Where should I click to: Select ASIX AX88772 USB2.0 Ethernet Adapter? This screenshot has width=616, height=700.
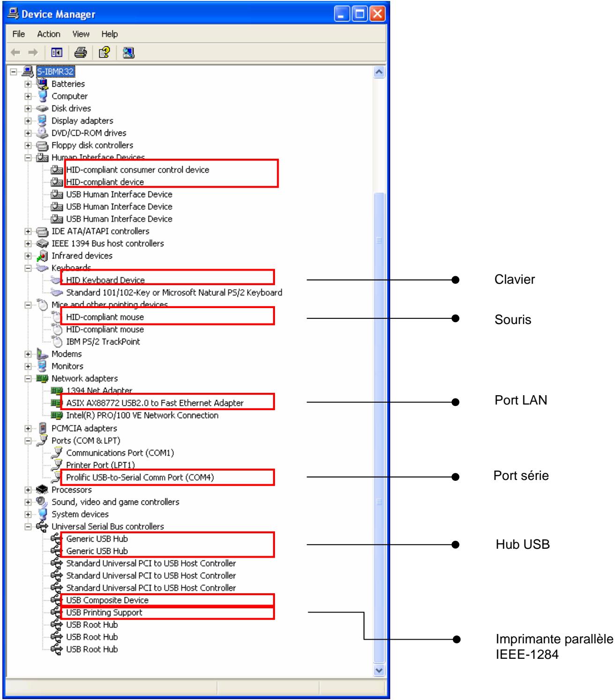[x=155, y=403]
